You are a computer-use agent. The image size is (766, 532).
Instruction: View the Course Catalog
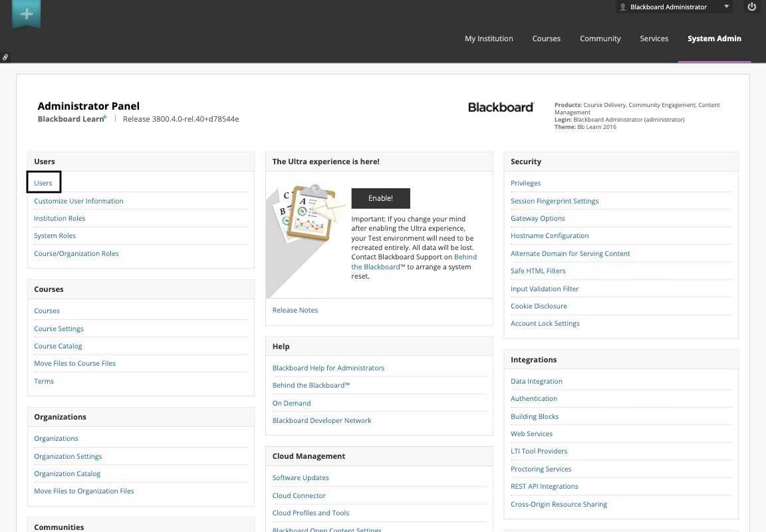[x=58, y=346]
